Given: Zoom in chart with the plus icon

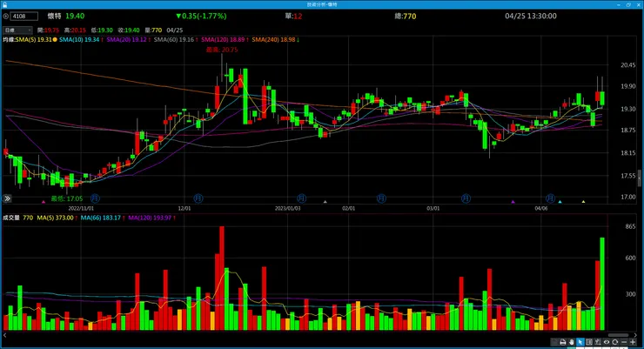Looking at the screenshot, I should click(x=633, y=342).
